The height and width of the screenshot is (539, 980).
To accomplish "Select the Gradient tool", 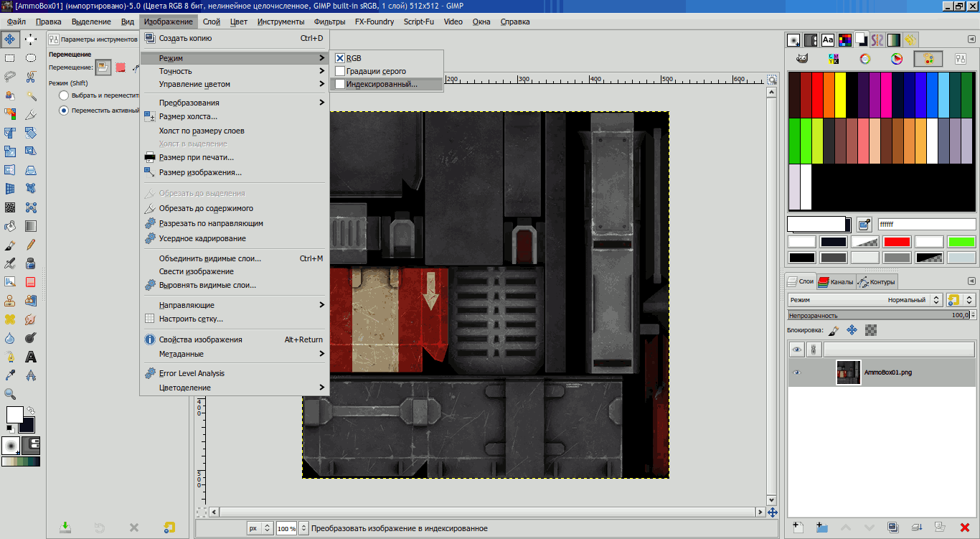I will pos(31,226).
